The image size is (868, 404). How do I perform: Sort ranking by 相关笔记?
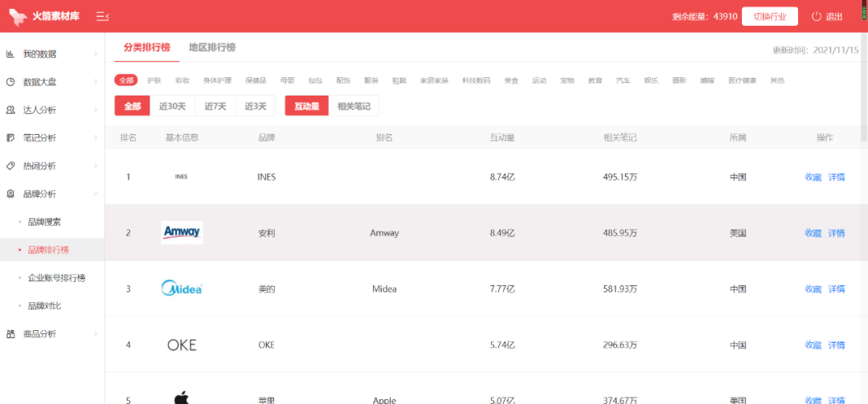click(x=354, y=106)
